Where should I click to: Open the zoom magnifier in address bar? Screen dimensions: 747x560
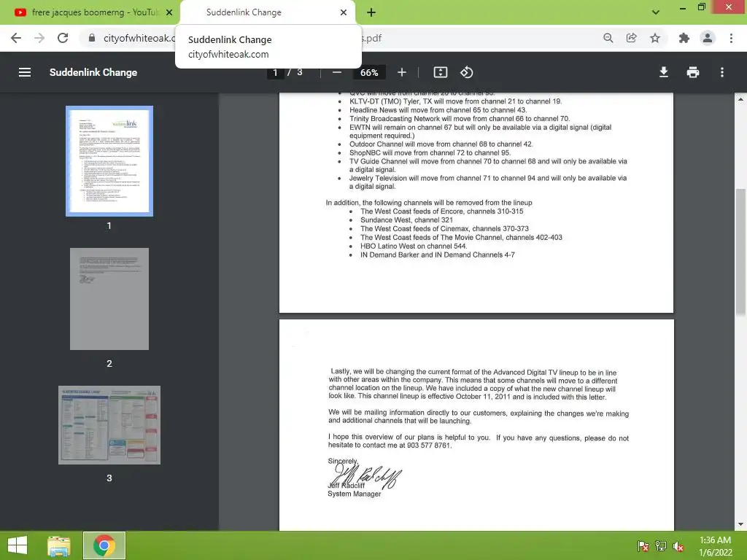608,38
